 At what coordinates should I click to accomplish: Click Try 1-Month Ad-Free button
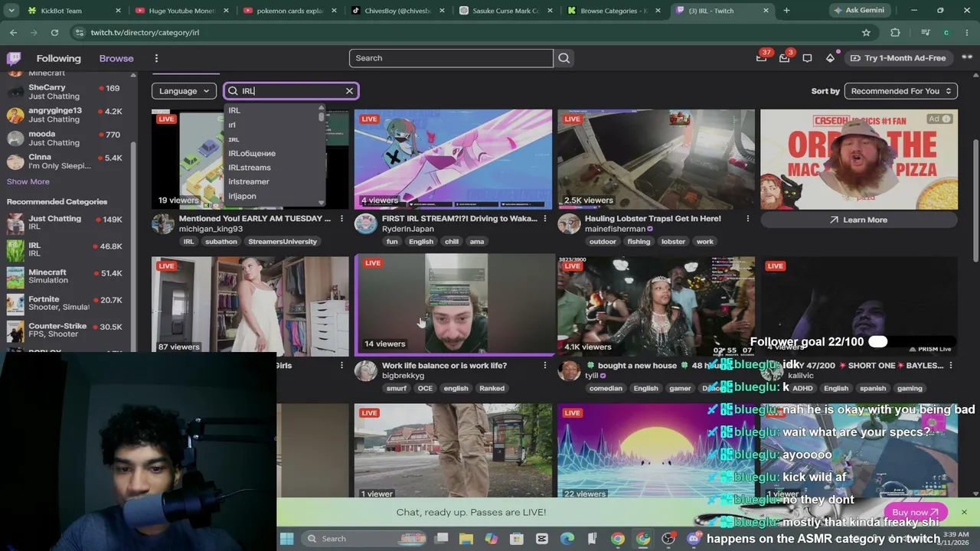click(897, 58)
